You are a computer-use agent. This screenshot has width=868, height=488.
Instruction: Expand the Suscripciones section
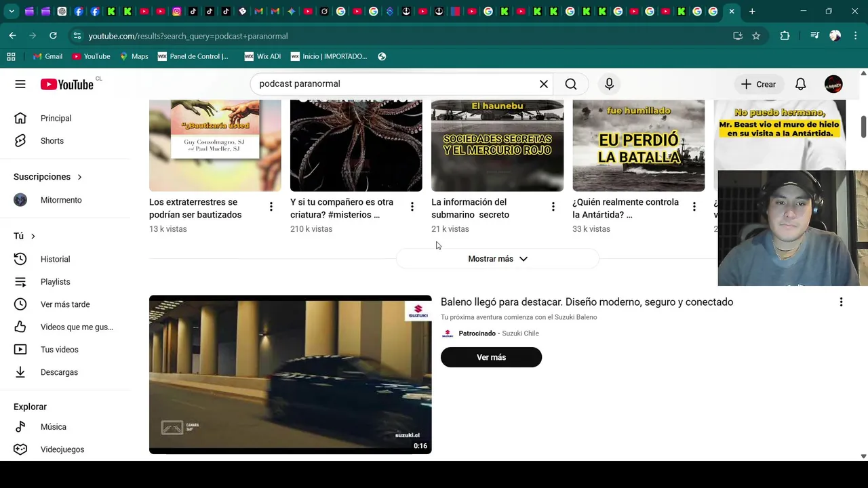[47, 177]
